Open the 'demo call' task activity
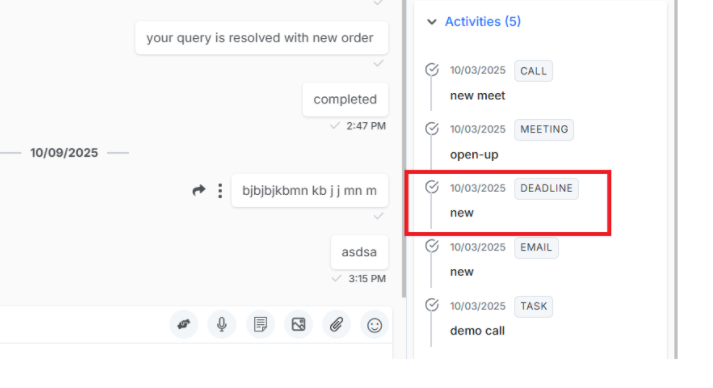This screenshot has height=388, width=713. 477,331
